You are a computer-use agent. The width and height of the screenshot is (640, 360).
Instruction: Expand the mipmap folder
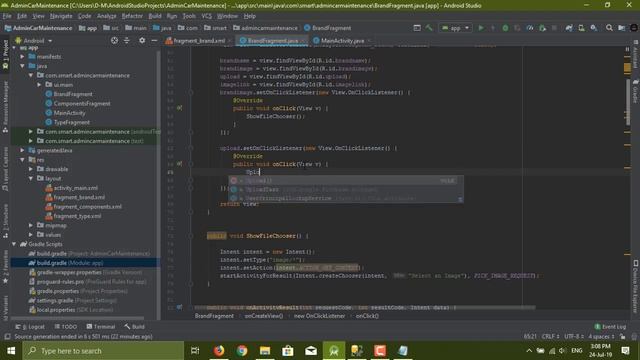[x=31, y=225]
